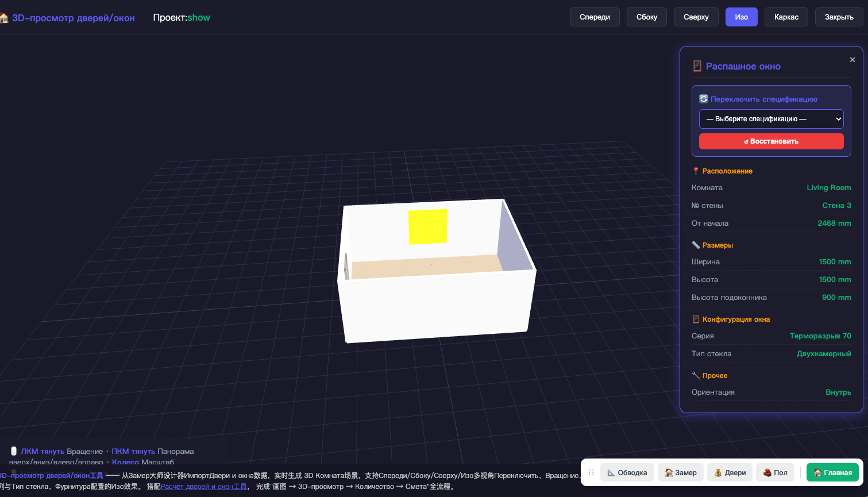
Task: Click the ruler icon beside Размеры
Action: click(696, 245)
